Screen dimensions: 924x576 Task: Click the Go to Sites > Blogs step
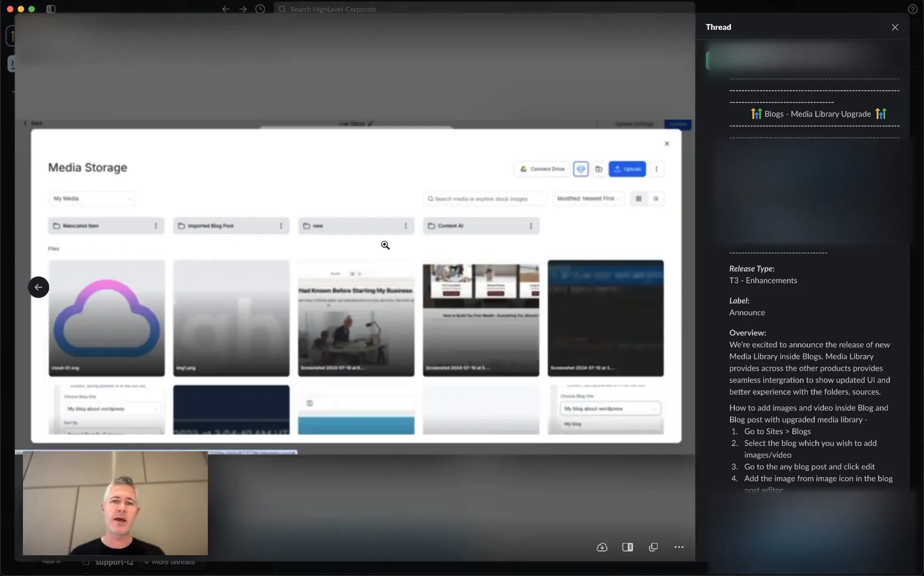coord(777,431)
